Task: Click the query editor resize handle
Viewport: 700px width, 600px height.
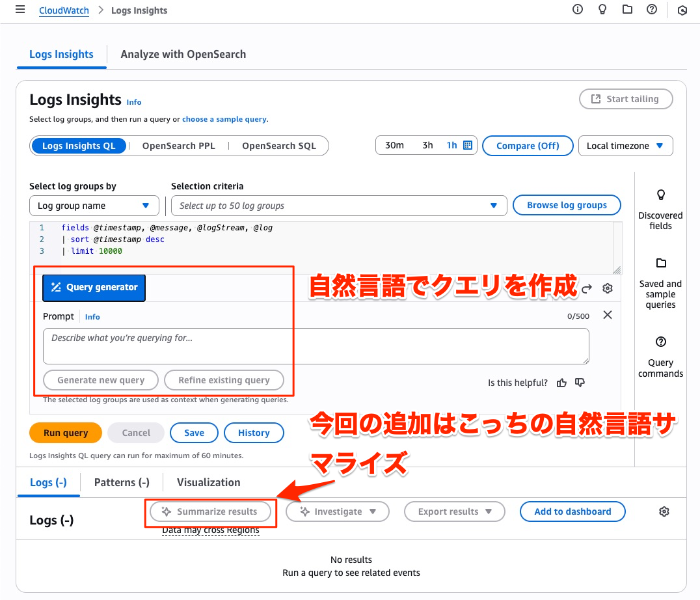Action: [617, 269]
